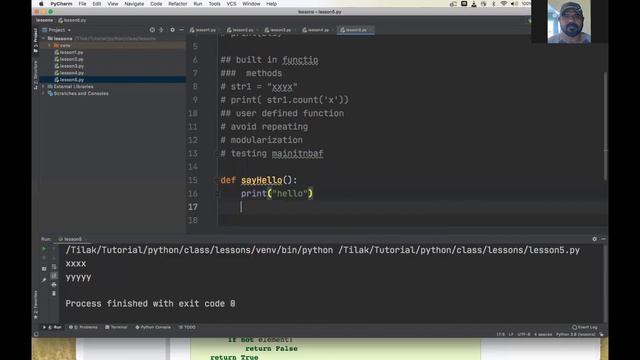Rerun lesson5 with the green play icon
This screenshot has width=640, height=360.
pyautogui.click(x=44, y=249)
